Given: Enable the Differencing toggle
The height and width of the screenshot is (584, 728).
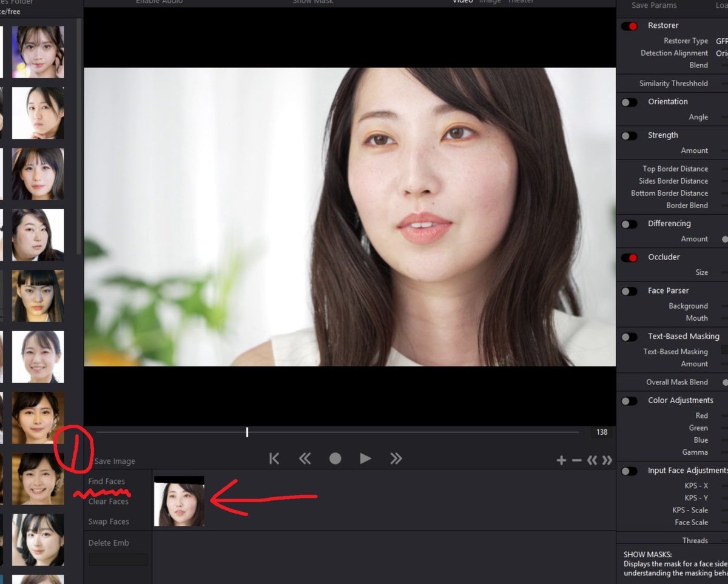Looking at the screenshot, I should [629, 224].
